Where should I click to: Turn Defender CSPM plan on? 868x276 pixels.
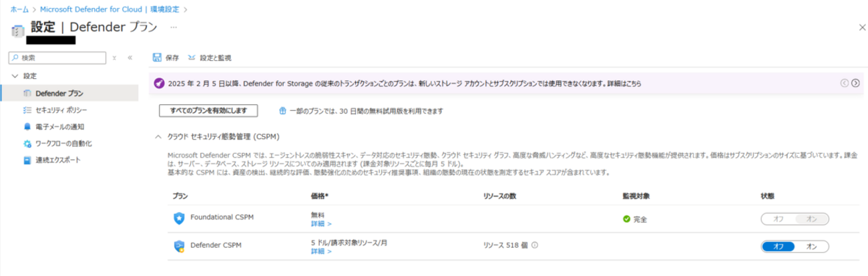812,247
